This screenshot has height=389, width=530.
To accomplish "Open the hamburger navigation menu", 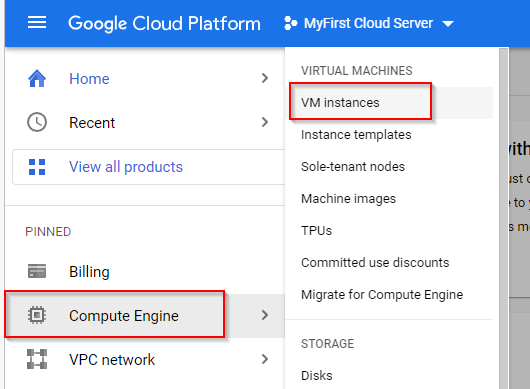I will click(37, 23).
